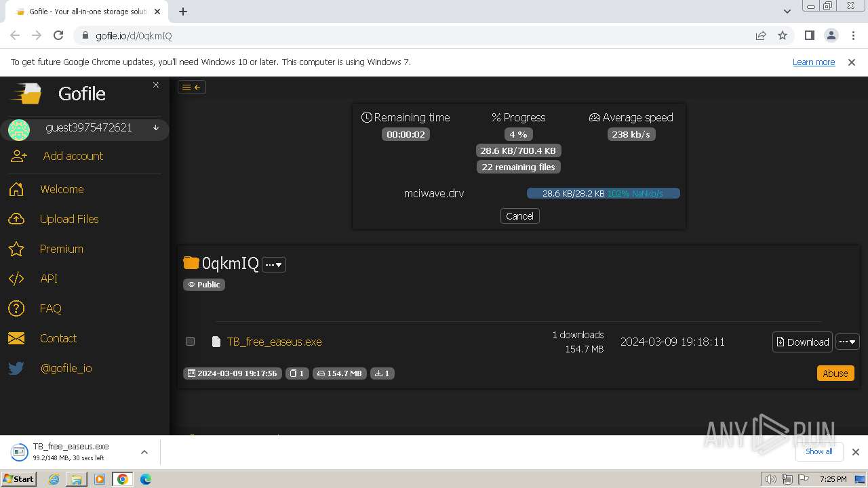Open Add account in sidebar
Image resolution: width=868 pixels, height=488 pixels.
[x=73, y=156]
